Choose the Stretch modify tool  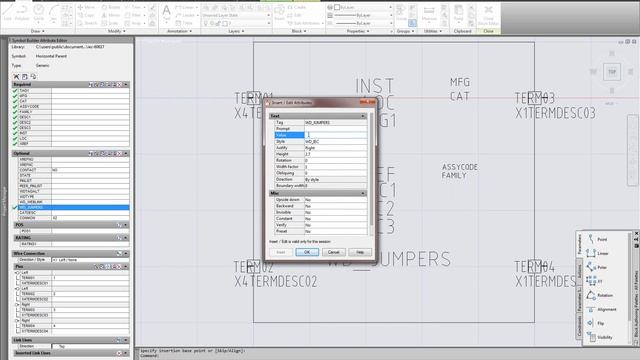(x=87, y=23)
